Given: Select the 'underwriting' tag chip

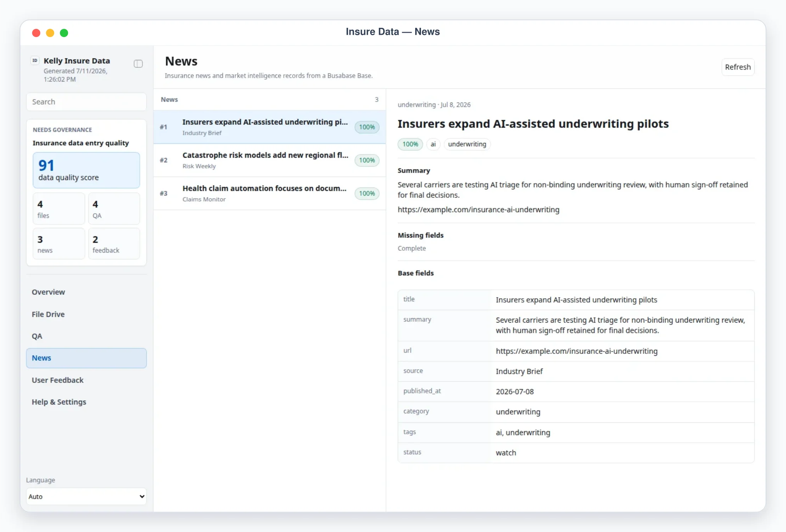Looking at the screenshot, I should tap(467, 144).
